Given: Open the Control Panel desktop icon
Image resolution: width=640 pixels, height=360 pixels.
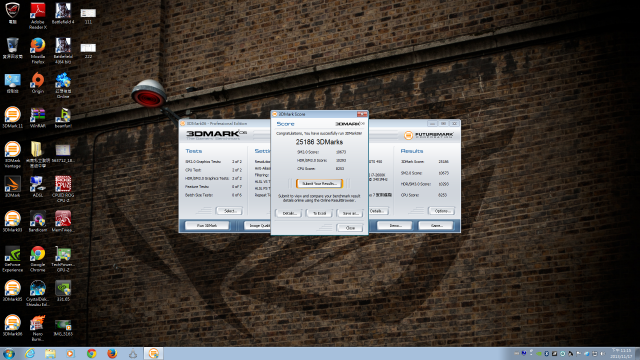Looking at the screenshot, I should click(x=13, y=83).
